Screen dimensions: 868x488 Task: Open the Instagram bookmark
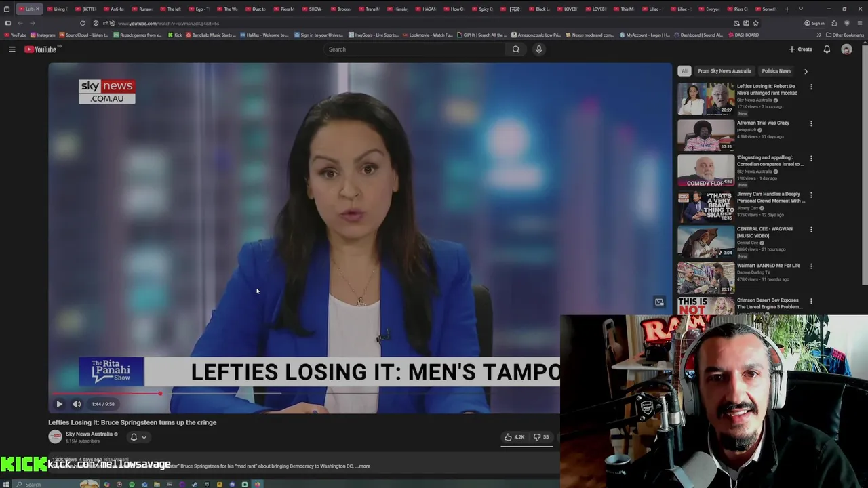(x=43, y=35)
